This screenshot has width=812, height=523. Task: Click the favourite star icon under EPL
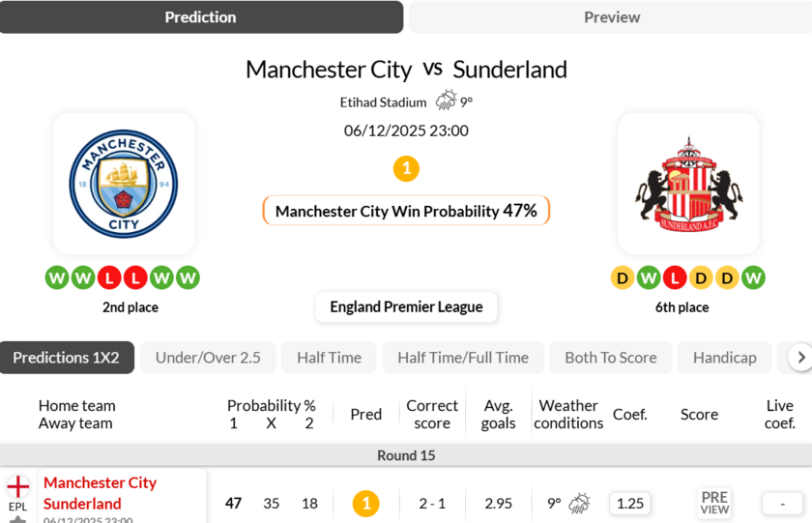(18, 520)
